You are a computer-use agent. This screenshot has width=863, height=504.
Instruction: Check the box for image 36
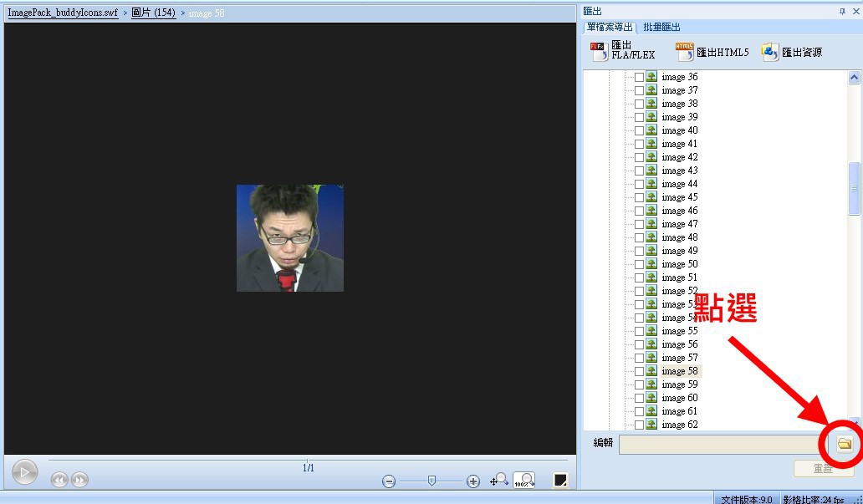click(639, 77)
